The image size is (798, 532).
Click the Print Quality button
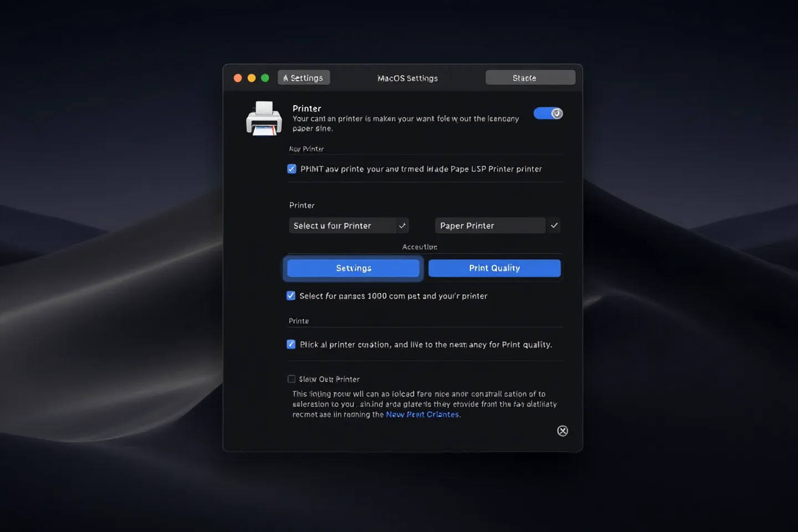(x=494, y=268)
